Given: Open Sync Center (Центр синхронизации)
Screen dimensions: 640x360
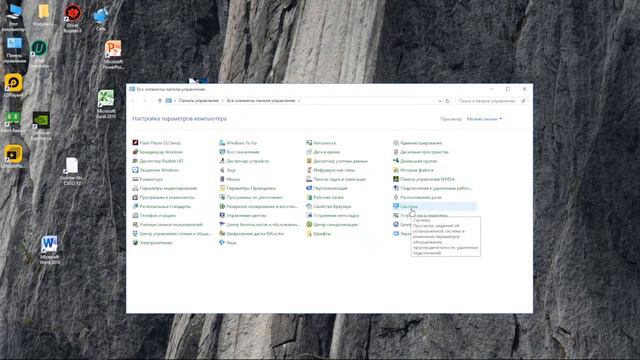Looking at the screenshot, I should click(x=332, y=224).
